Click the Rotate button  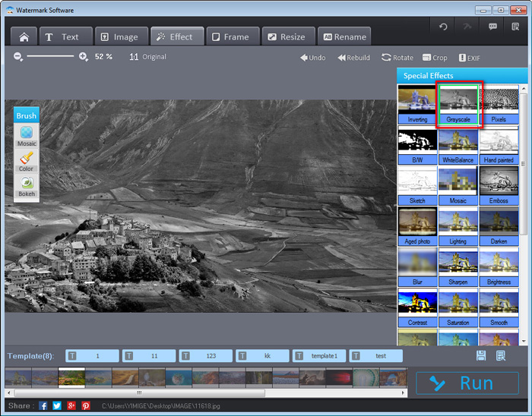[x=397, y=58]
